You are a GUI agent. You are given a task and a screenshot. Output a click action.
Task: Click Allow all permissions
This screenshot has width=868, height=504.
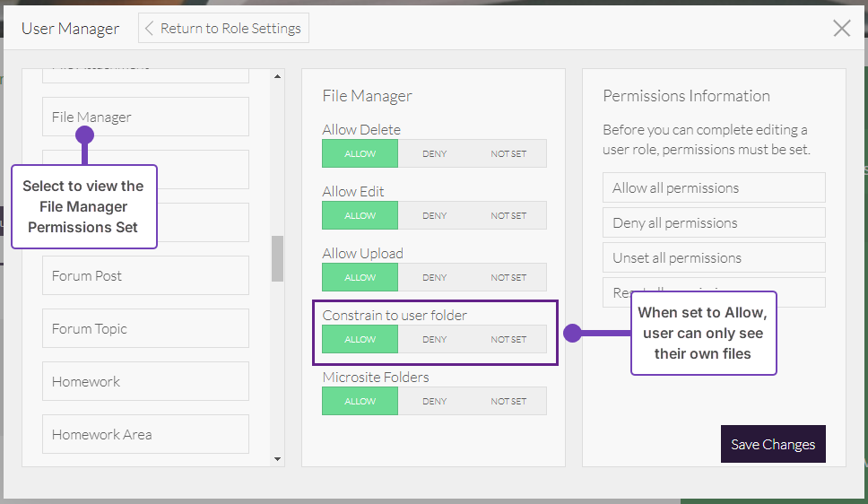point(714,187)
